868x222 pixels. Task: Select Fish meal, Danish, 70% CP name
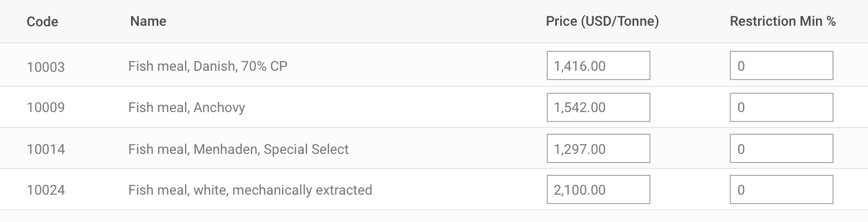point(208,66)
